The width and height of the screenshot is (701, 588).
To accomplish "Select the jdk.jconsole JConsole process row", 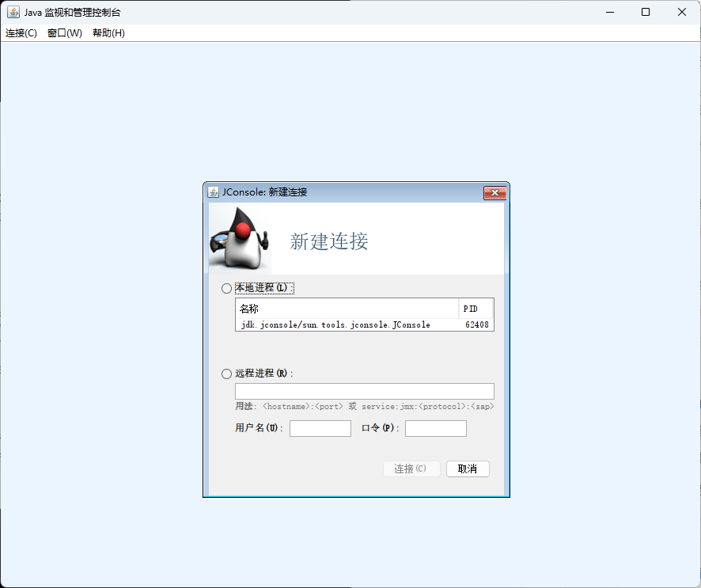I will pos(365,324).
